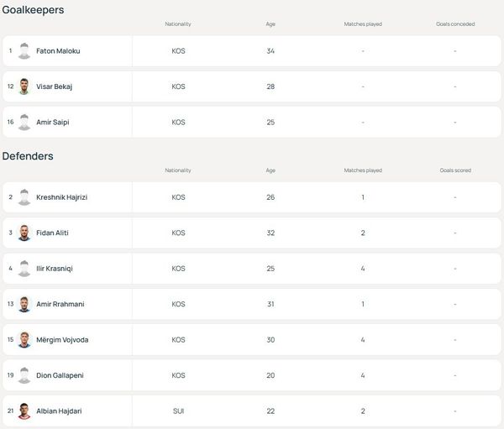Image resolution: width=504 pixels, height=429 pixels.
Task: Click Kreshnik Hajrizi's placeholder avatar icon
Action: pyautogui.click(x=24, y=197)
